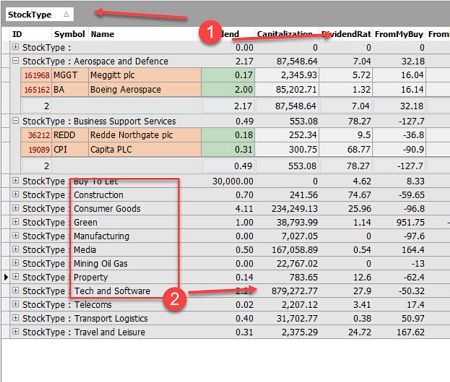Sort by the Symbol column header

[x=70, y=34]
